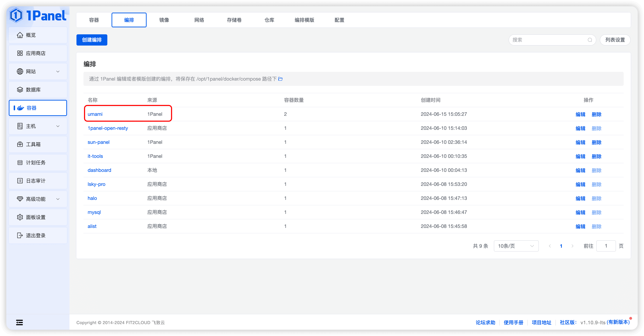This screenshot has height=336, width=644.
Task: Click 编辑 for the umami row
Action: click(x=580, y=114)
